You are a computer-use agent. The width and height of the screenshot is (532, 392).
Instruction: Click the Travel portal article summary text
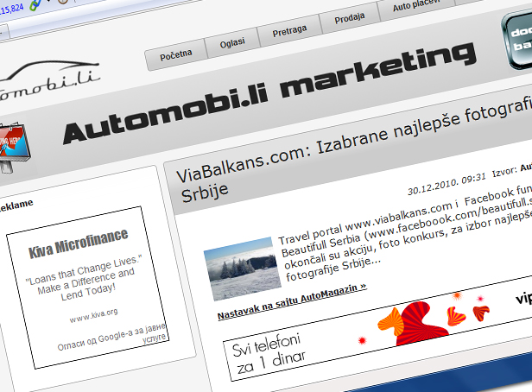click(405, 232)
